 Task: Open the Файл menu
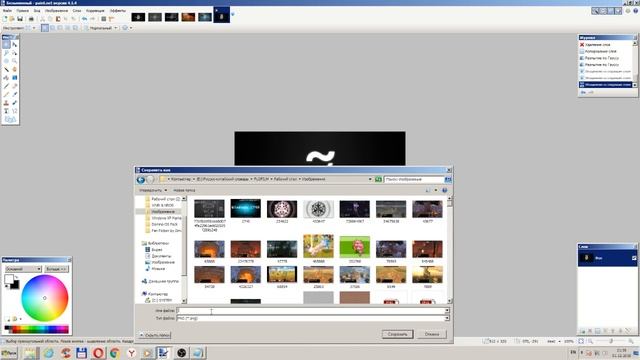point(7,11)
